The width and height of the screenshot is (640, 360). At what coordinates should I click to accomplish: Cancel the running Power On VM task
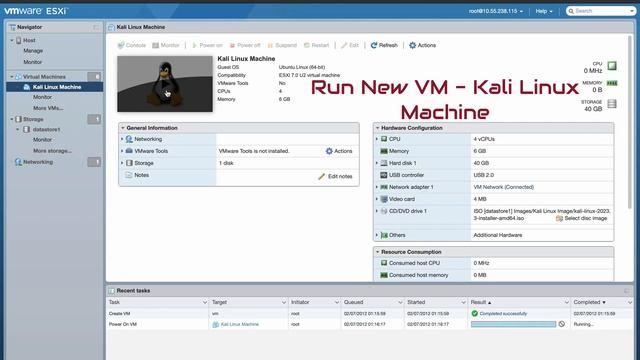tap(562, 324)
